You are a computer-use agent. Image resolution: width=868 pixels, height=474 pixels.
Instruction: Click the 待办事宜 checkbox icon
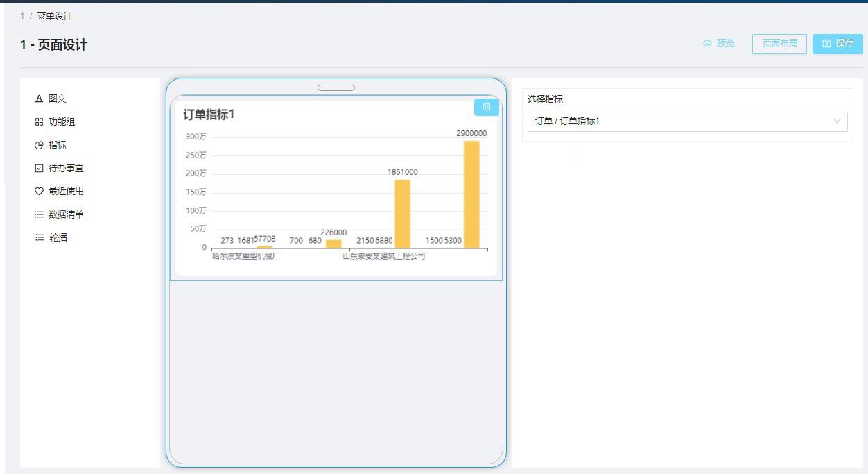pyautogui.click(x=39, y=169)
